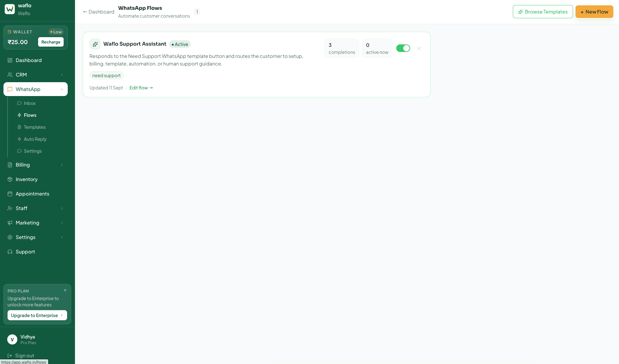The height and width of the screenshot is (364, 619).
Task: Open Dashboard from sidebar icon
Action: coord(10,60)
